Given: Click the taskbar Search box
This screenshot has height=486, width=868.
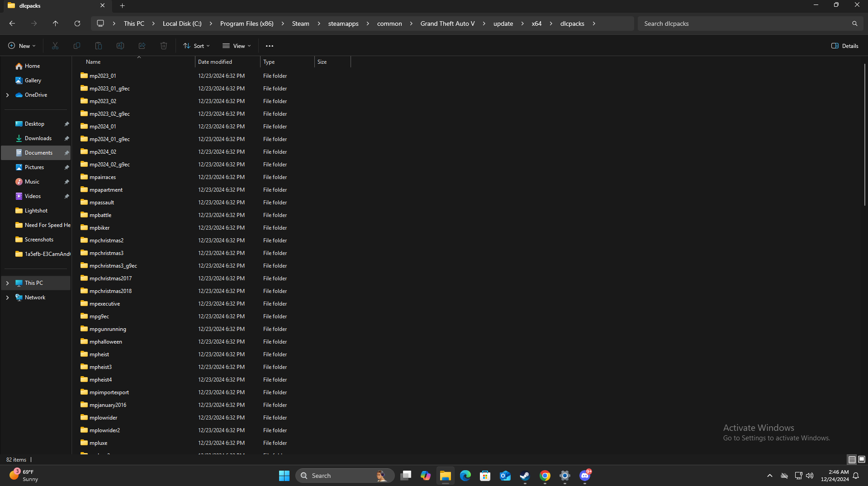Looking at the screenshot, I should point(345,476).
